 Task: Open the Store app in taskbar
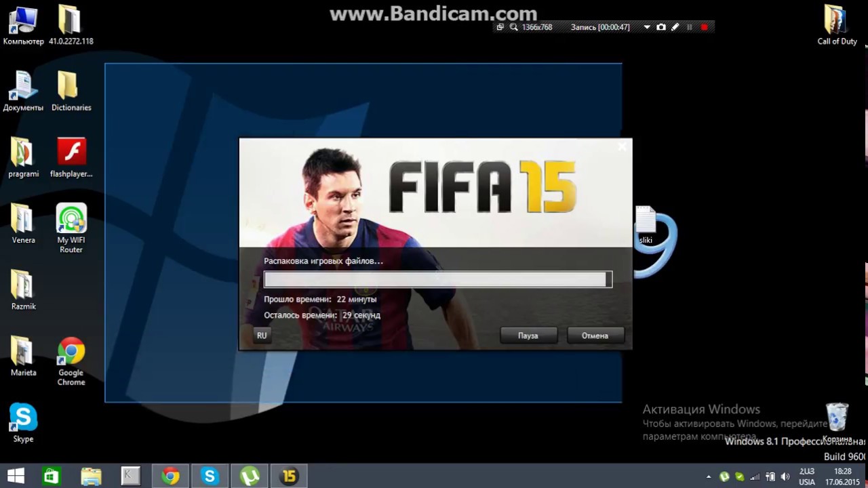click(x=52, y=476)
